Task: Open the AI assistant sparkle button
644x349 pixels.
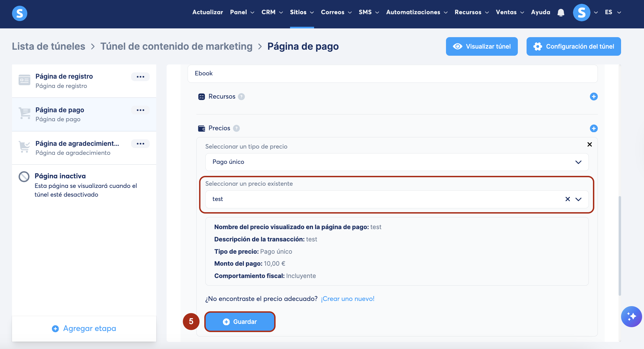Action: [631, 317]
